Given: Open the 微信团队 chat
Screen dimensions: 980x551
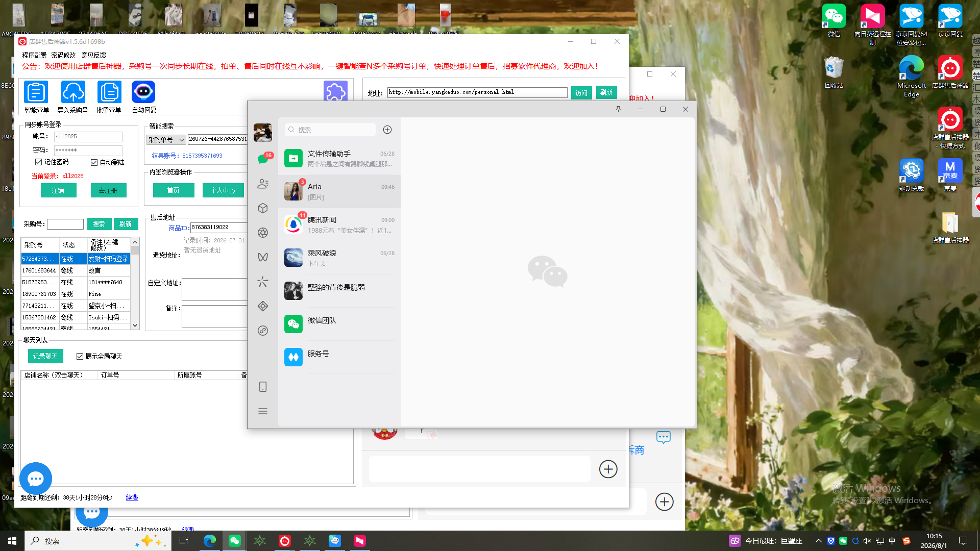Looking at the screenshot, I should click(x=339, y=324).
